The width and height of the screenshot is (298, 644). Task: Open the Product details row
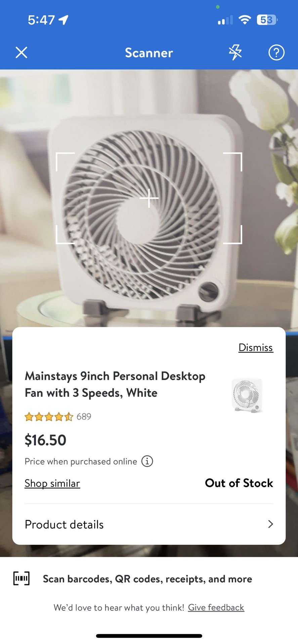(x=149, y=524)
